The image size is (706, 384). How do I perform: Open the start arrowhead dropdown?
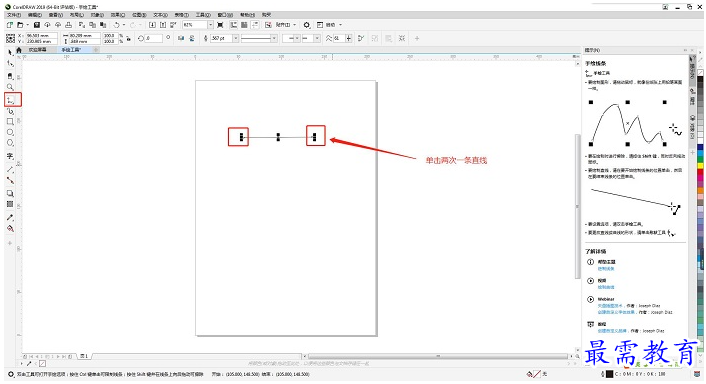click(x=297, y=38)
